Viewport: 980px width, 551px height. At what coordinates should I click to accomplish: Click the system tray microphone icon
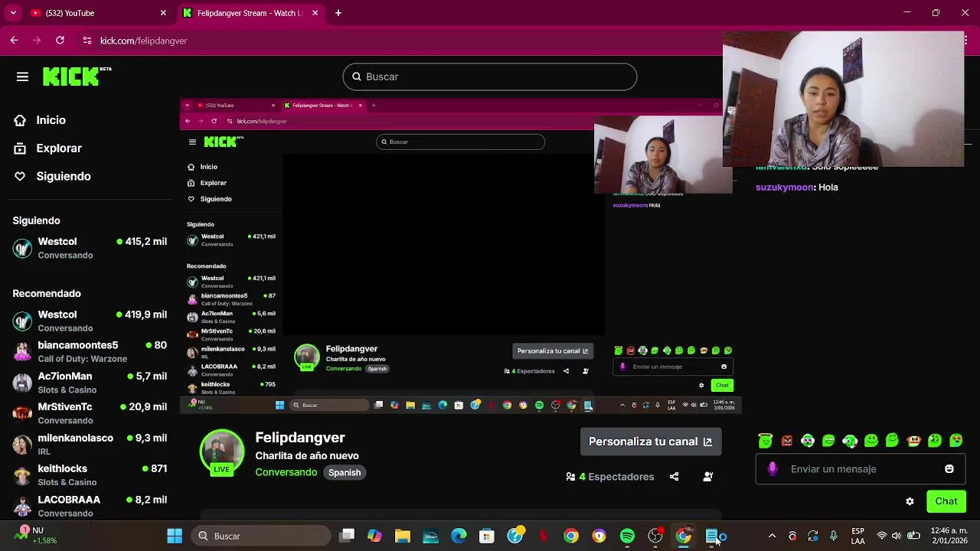coord(833,536)
